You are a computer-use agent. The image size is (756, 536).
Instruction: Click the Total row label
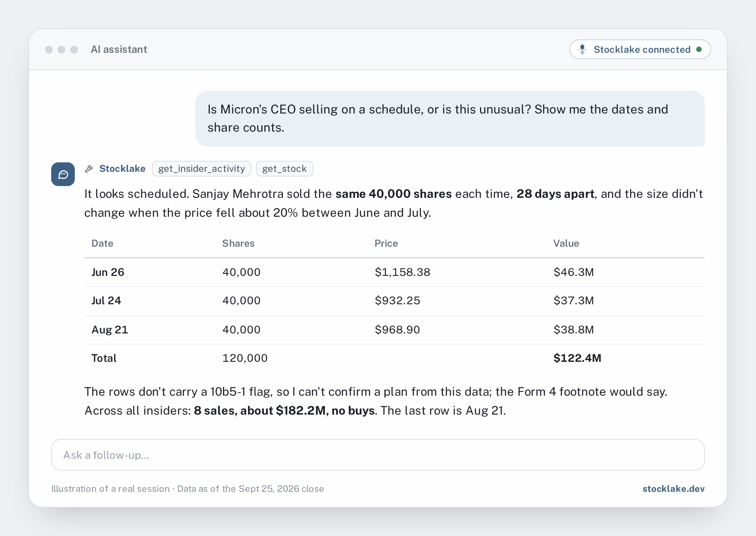click(x=104, y=358)
